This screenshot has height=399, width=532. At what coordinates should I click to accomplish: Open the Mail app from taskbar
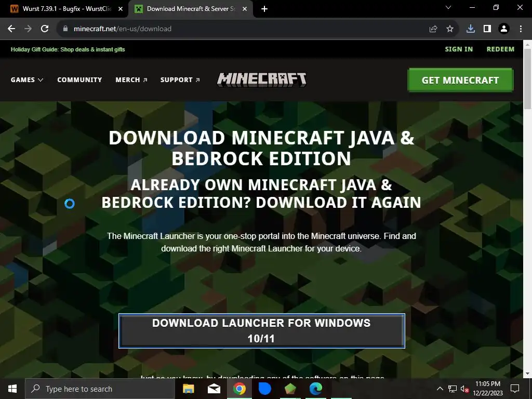214,389
